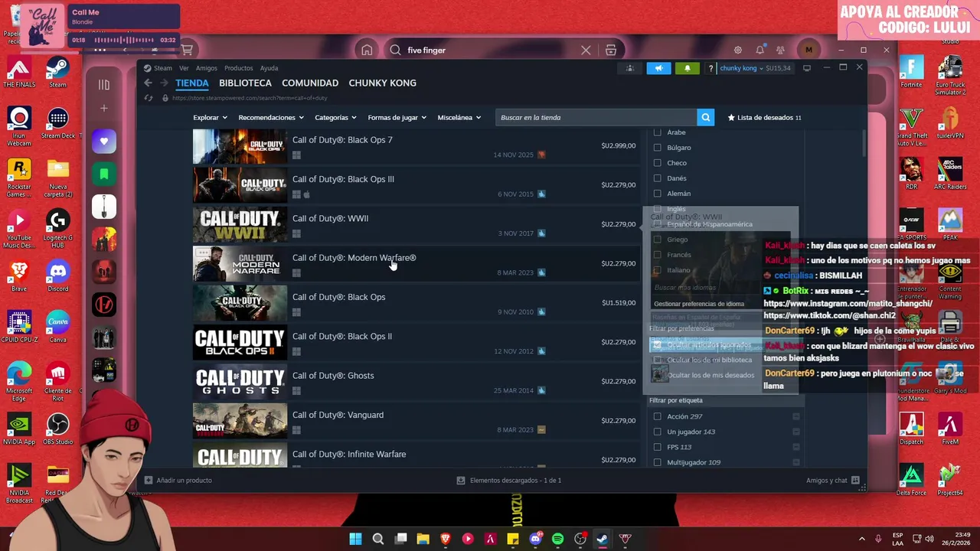Screen dimensions: 980x551
Task: Open the Steam menu
Action: [162, 68]
